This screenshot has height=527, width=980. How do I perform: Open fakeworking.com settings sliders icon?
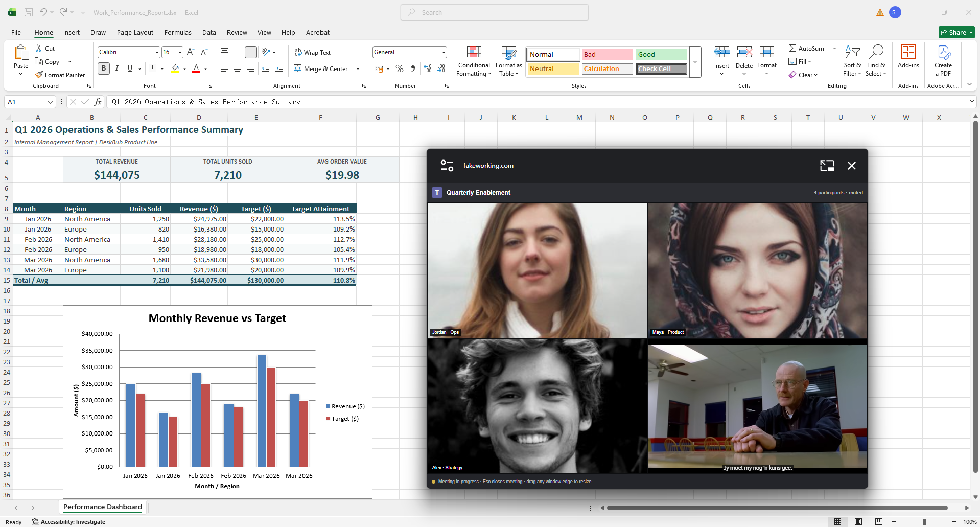click(447, 165)
